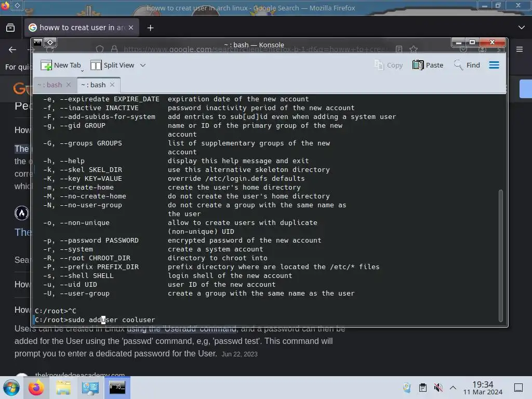Click the '--shell SHELL' option text
Viewport: 532px width, 399px height.
click(x=87, y=275)
